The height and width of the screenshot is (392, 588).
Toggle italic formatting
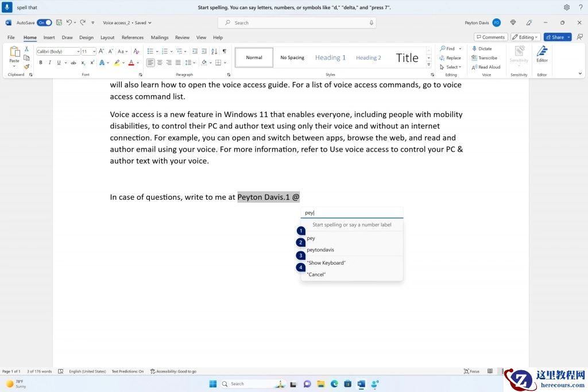click(49, 63)
